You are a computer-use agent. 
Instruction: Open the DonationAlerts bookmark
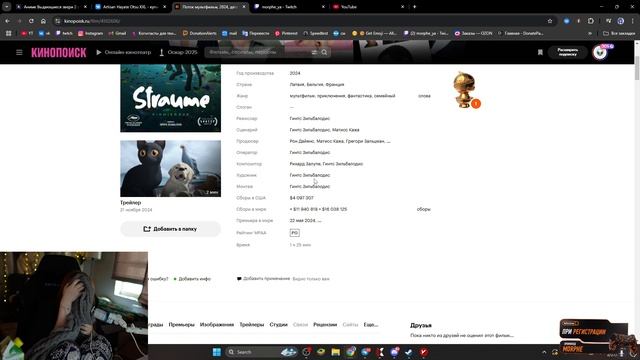[x=200, y=33]
